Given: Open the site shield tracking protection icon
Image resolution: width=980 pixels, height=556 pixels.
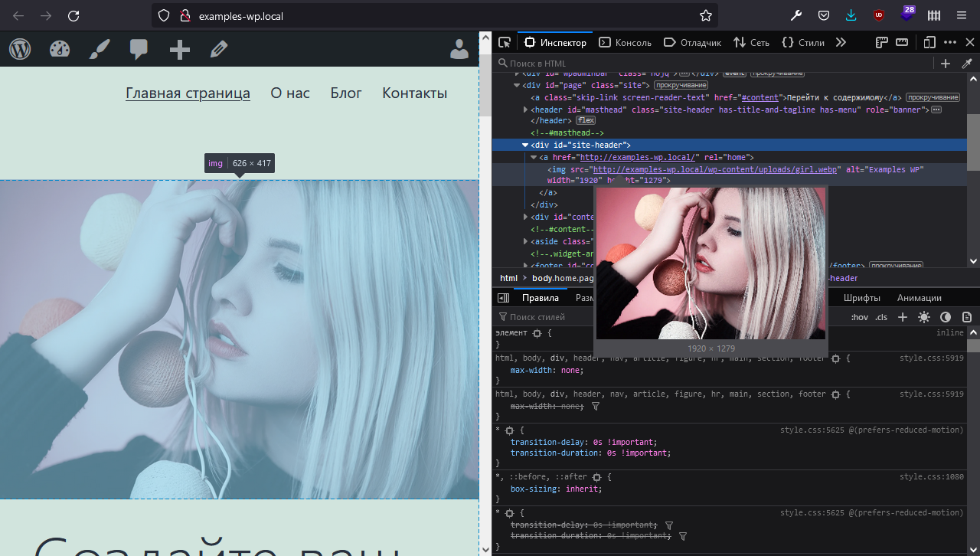Looking at the screenshot, I should 164,15.
